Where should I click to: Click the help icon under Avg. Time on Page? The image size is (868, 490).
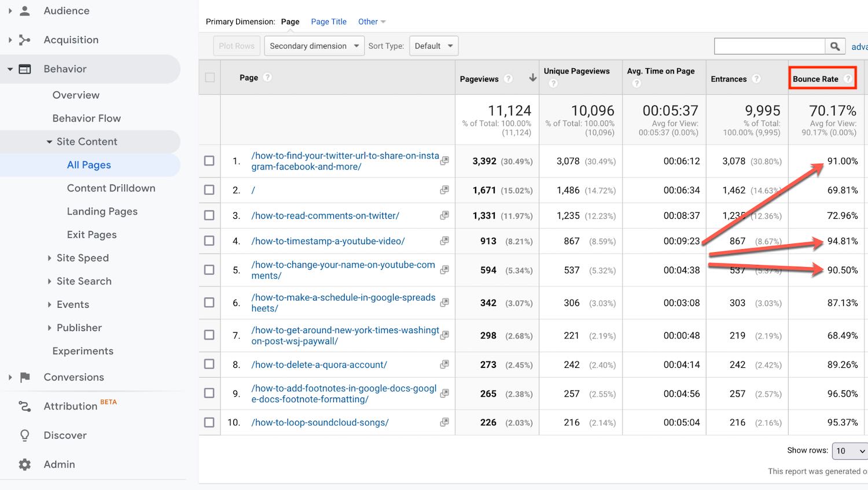pos(637,83)
